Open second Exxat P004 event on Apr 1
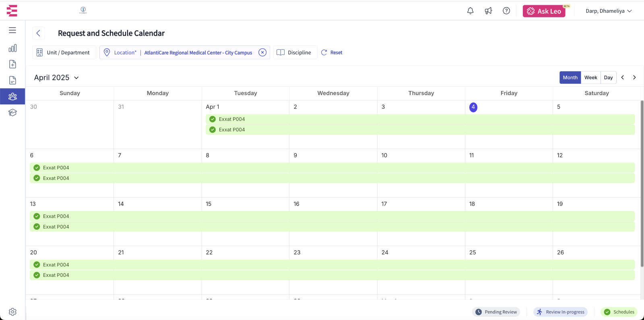 coord(420,129)
